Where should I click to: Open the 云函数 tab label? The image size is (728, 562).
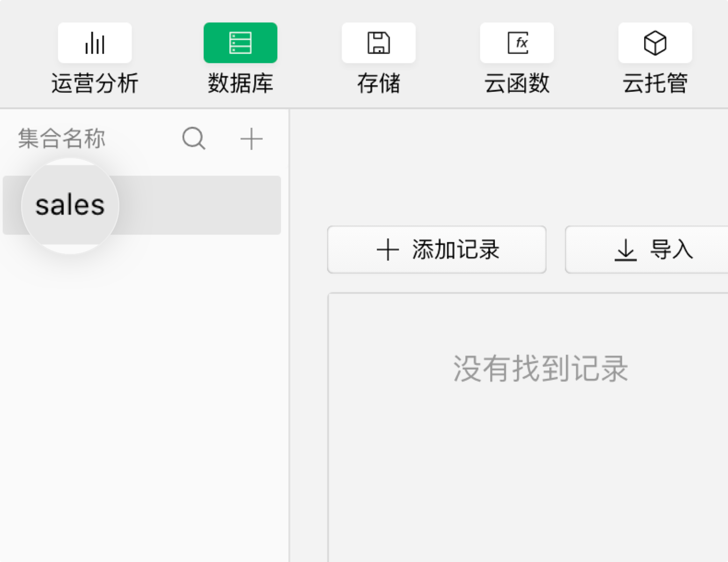point(517,84)
